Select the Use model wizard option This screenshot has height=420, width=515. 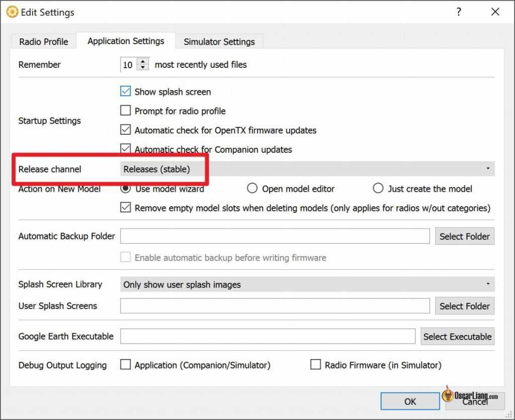tap(126, 189)
